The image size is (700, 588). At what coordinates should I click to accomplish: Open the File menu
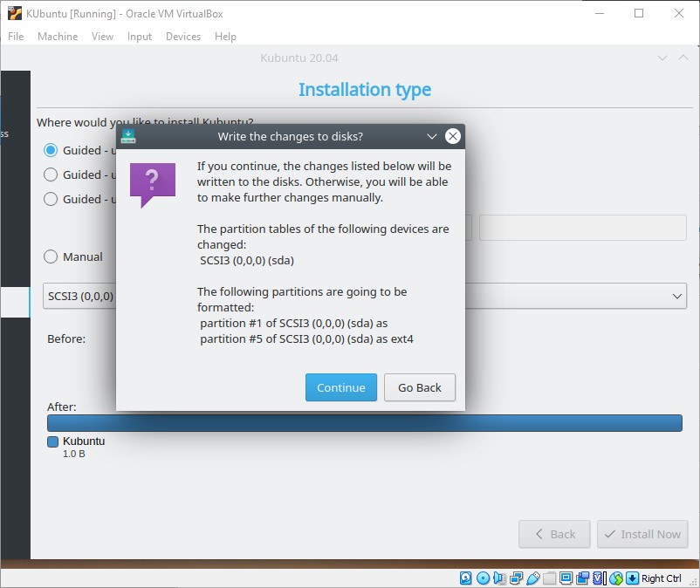[x=16, y=37]
